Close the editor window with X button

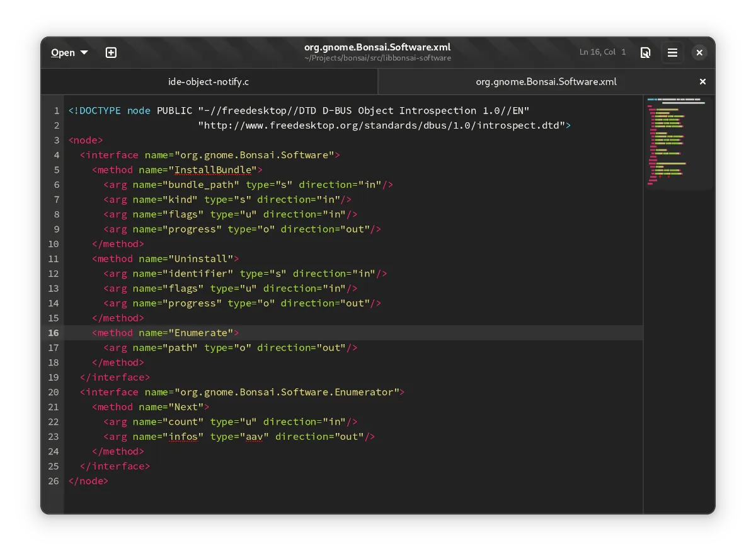tap(699, 53)
